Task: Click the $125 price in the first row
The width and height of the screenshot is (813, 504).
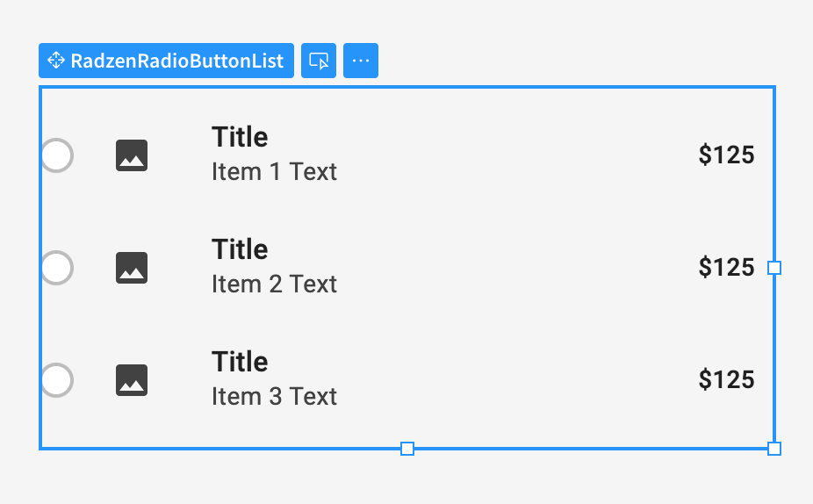Action: 726,155
